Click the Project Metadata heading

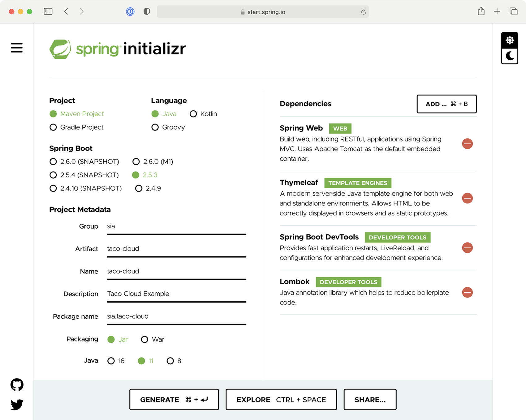point(80,210)
